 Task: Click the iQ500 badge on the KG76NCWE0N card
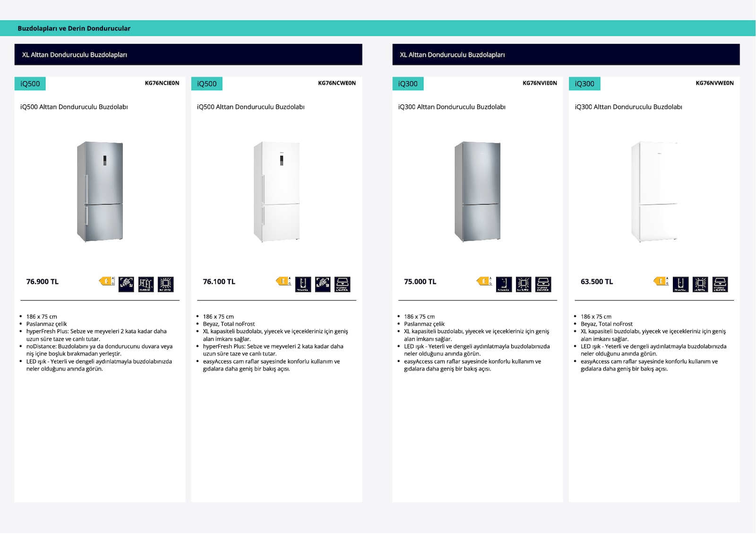(207, 84)
